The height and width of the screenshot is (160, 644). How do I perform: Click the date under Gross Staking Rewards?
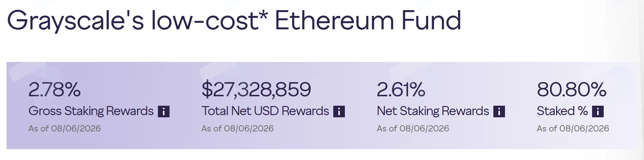(65, 129)
